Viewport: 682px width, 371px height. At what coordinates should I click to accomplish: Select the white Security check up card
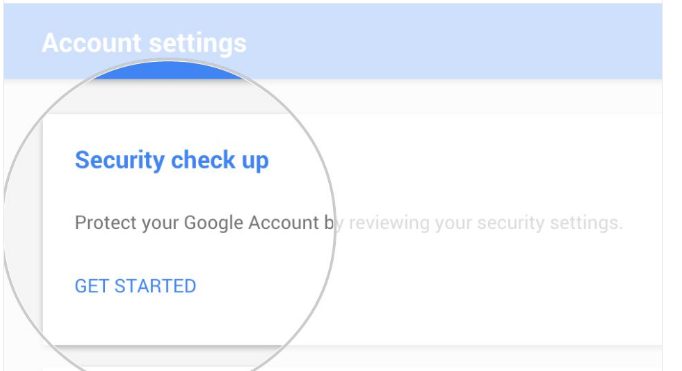[x=352, y=230]
